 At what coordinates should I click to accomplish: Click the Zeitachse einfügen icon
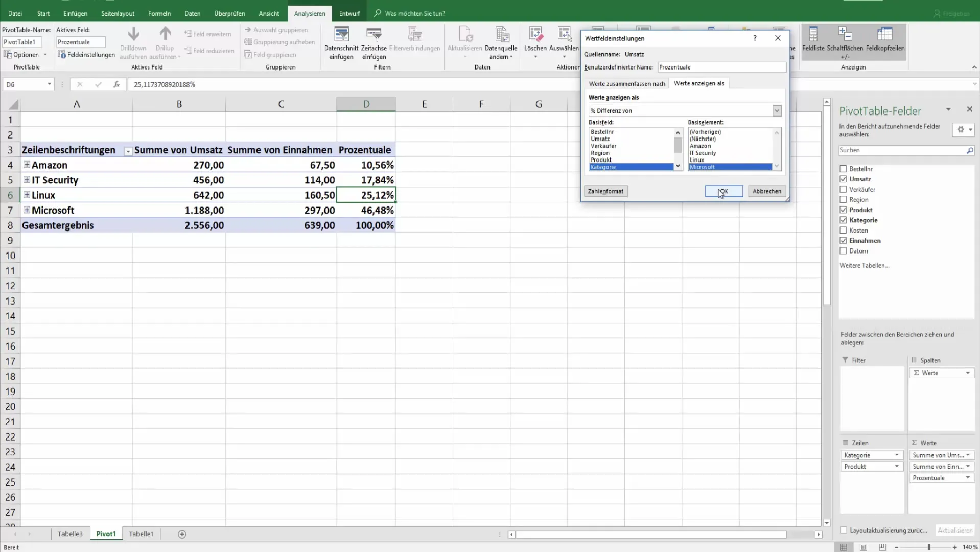pyautogui.click(x=374, y=35)
